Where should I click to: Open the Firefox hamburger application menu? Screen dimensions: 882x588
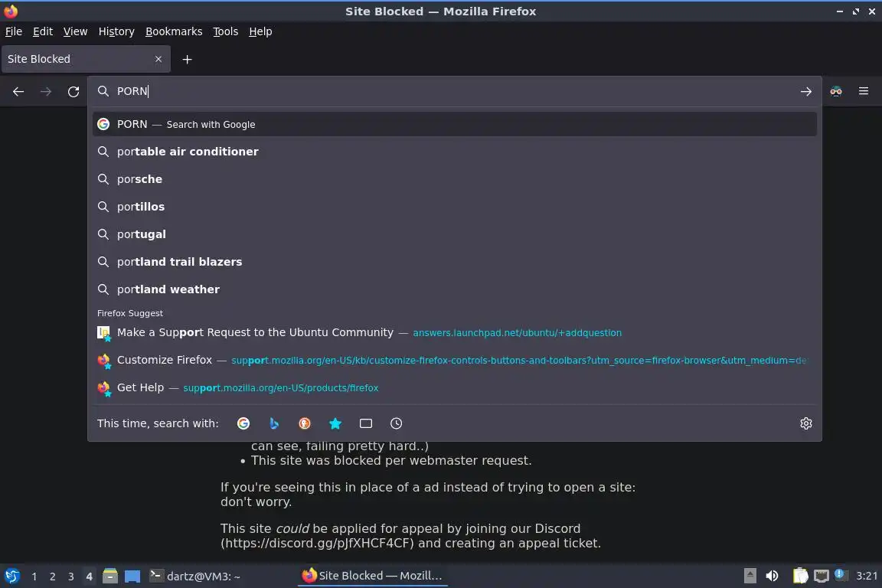(864, 91)
